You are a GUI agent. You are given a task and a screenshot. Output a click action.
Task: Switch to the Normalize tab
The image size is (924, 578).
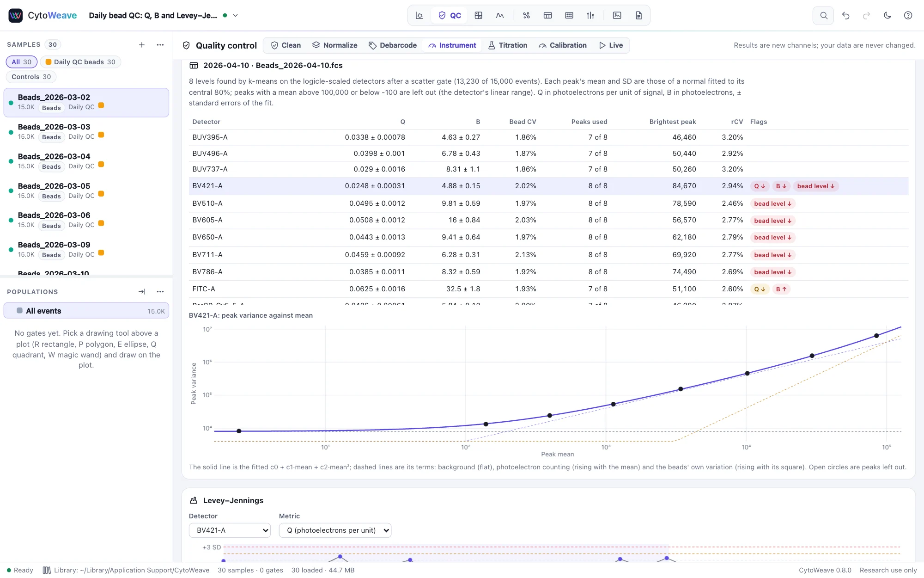(x=334, y=45)
